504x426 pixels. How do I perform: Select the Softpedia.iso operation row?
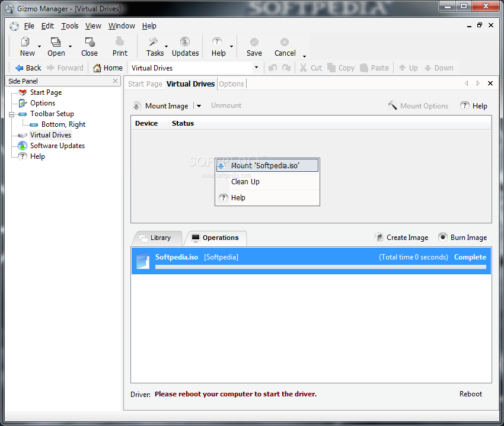point(311,261)
